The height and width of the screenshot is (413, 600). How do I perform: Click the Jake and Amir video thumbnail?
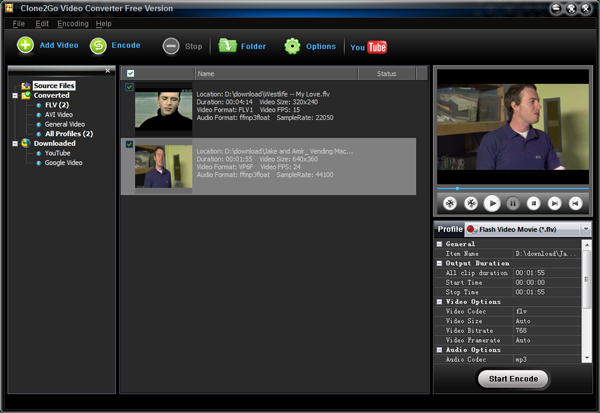[163, 167]
